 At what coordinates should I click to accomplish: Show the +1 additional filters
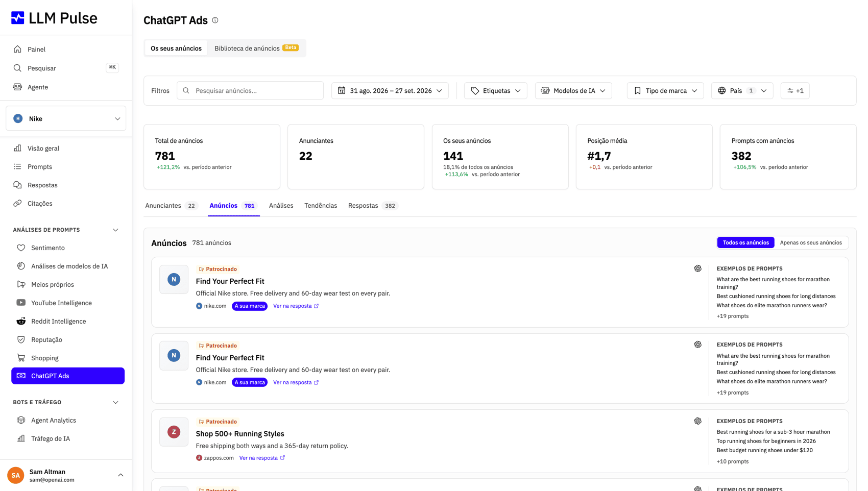pos(795,91)
